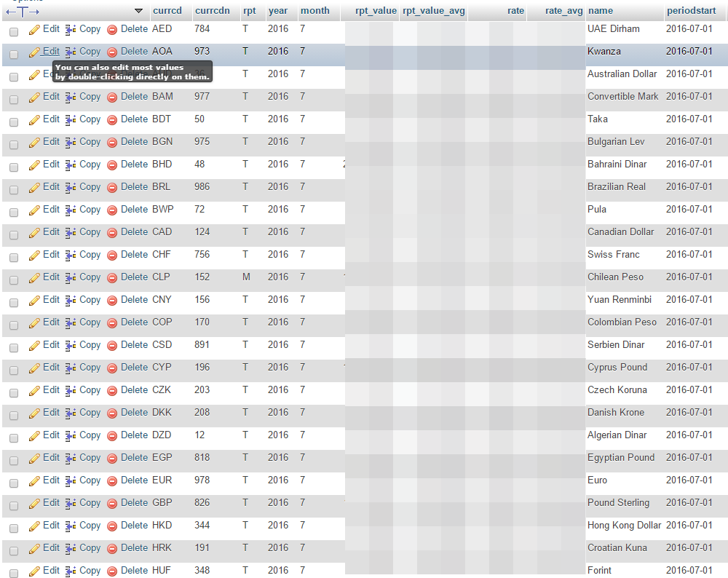Sort by the currcd column header
The image size is (728, 578).
(167, 11)
